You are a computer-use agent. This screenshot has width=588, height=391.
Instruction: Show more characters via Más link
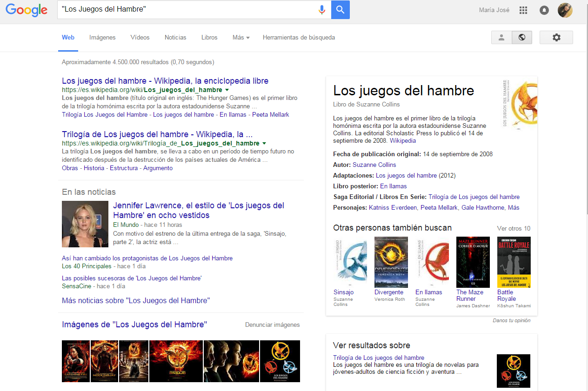(514, 207)
